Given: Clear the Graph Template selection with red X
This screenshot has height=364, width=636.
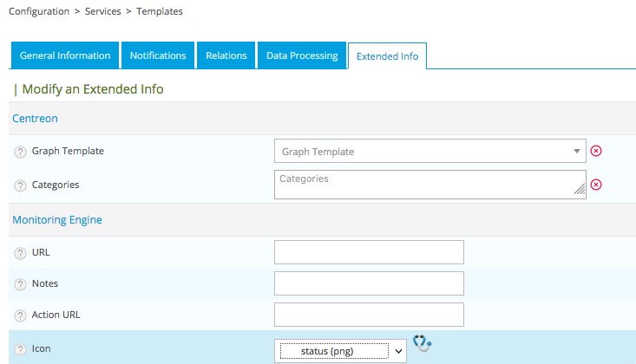Looking at the screenshot, I should click(596, 151).
